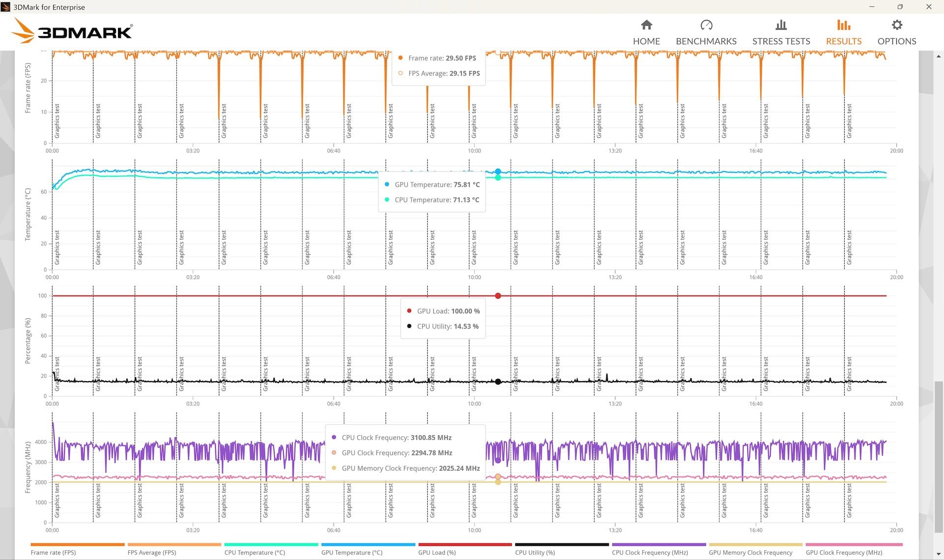
Task: Click the Benchmarks gauge icon
Action: [706, 25]
